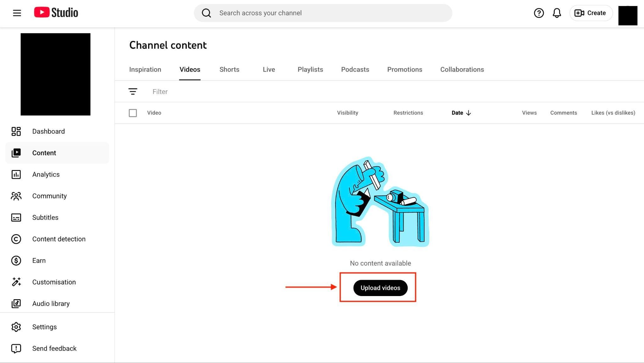Open the Audio library
Image resolution: width=644 pixels, height=363 pixels.
(51, 304)
